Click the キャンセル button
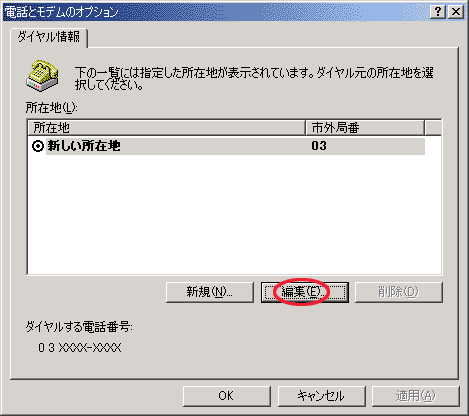 [x=322, y=396]
